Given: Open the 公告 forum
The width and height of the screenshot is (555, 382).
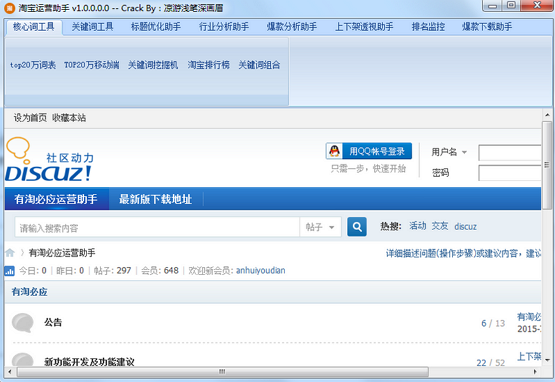Looking at the screenshot, I should (x=53, y=322).
